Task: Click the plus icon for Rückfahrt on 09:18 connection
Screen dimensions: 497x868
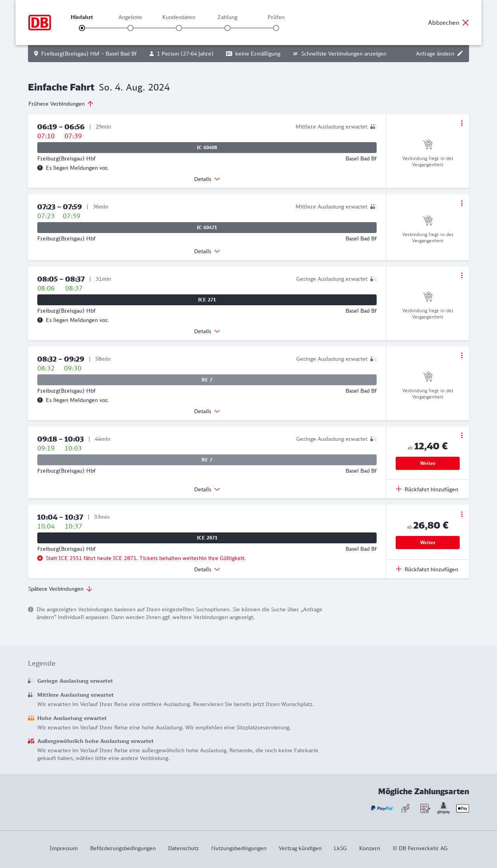Action: [x=399, y=489]
